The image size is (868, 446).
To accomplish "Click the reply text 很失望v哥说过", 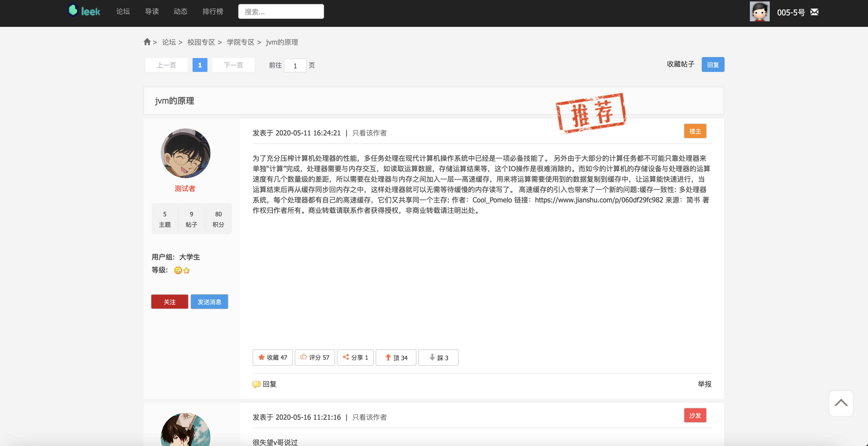I will click(275, 442).
